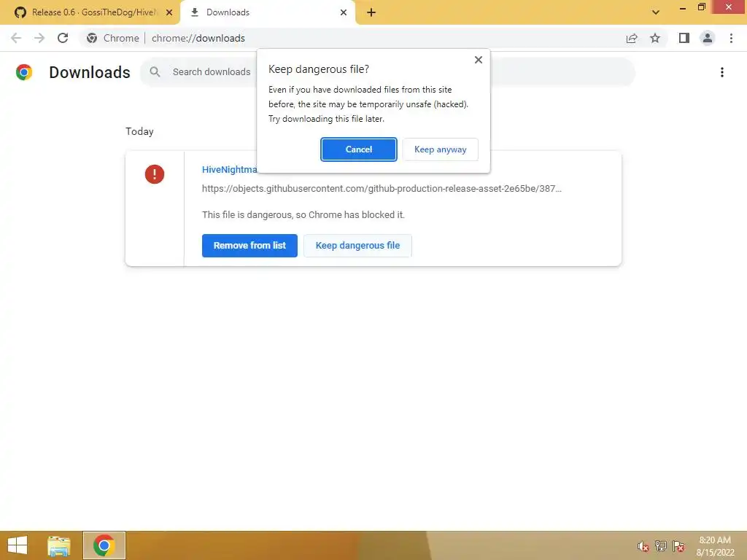Click the red danger warning icon
The width and height of the screenshot is (747, 560).
click(x=155, y=174)
